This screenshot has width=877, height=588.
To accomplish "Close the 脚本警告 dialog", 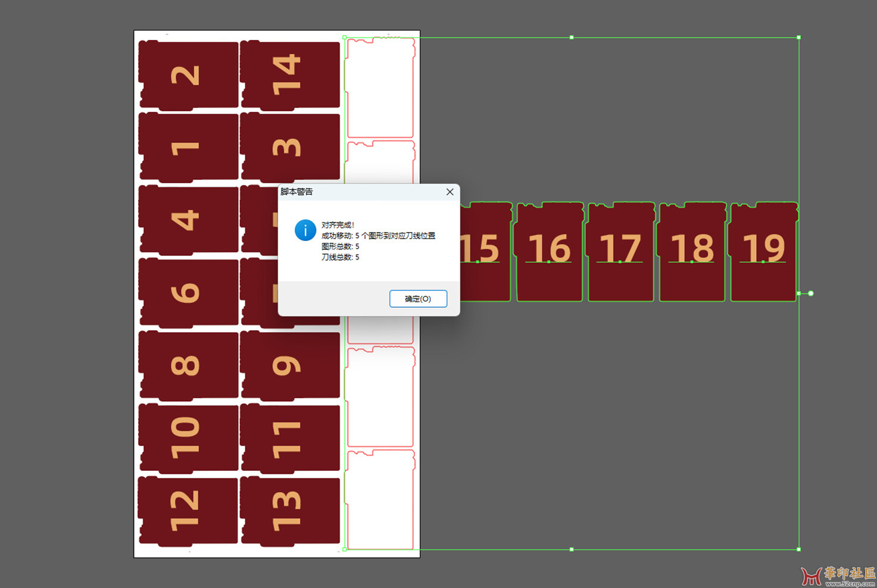I will 450,192.
